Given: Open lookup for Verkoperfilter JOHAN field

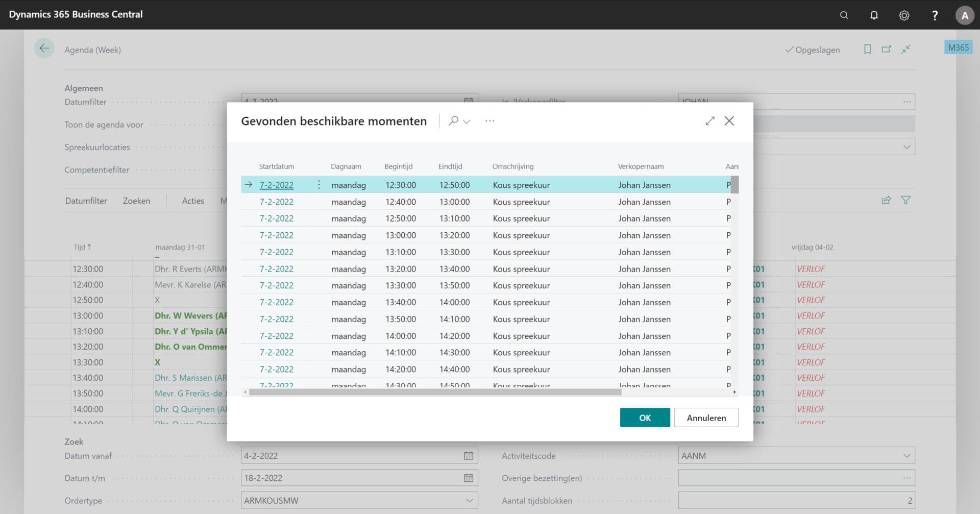Looking at the screenshot, I should point(906,102).
